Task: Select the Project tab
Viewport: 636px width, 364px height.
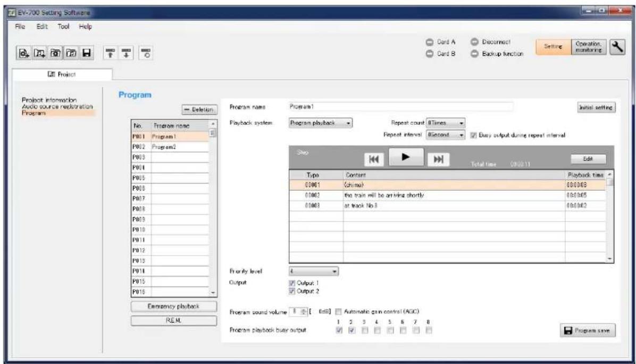Action: tap(62, 74)
